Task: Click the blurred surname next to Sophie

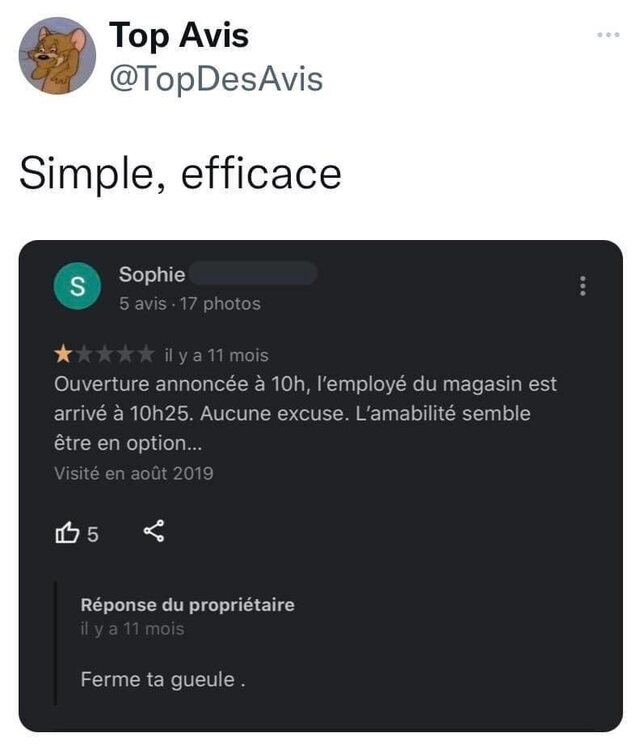Action: (x=252, y=274)
